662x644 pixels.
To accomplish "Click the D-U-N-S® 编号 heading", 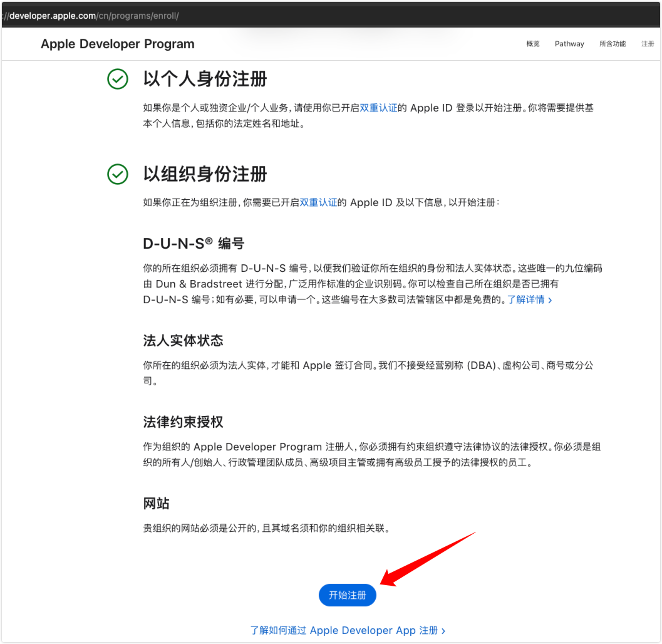I will pyautogui.click(x=194, y=244).
